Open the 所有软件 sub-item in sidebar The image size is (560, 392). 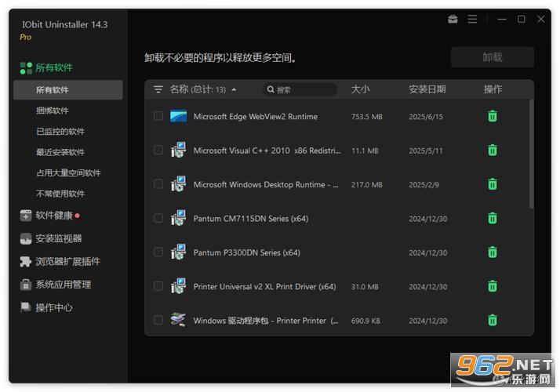click(x=68, y=90)
